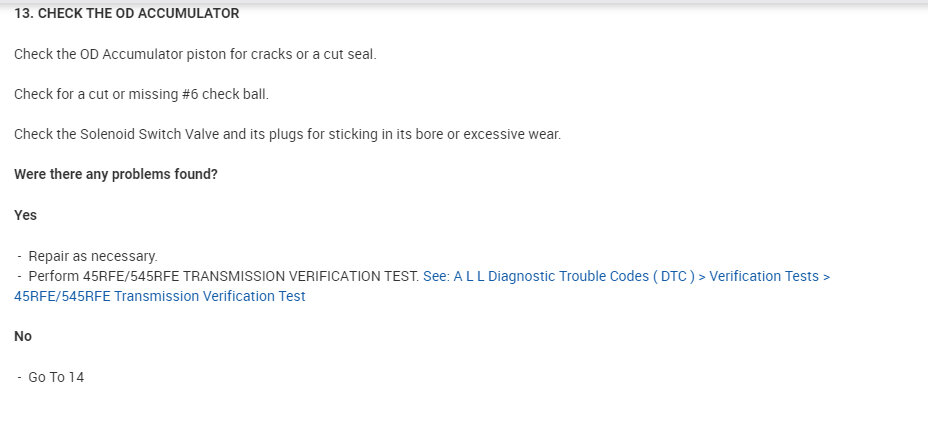Click the 45RFE/545RFE Transmission Verification Test link line
Screen dimensions: 928x428
tap(160, 296)
